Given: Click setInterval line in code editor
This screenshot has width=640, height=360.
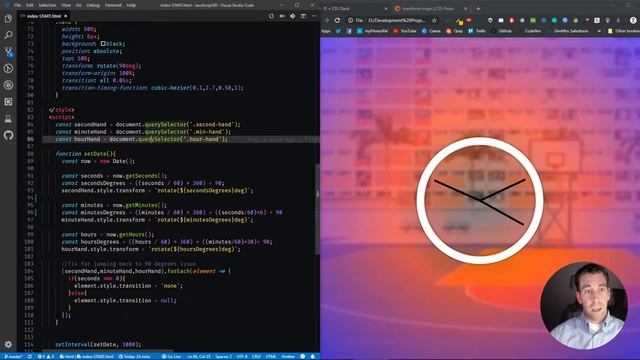Looking at the screenshot, I should (x=98, y=344).
